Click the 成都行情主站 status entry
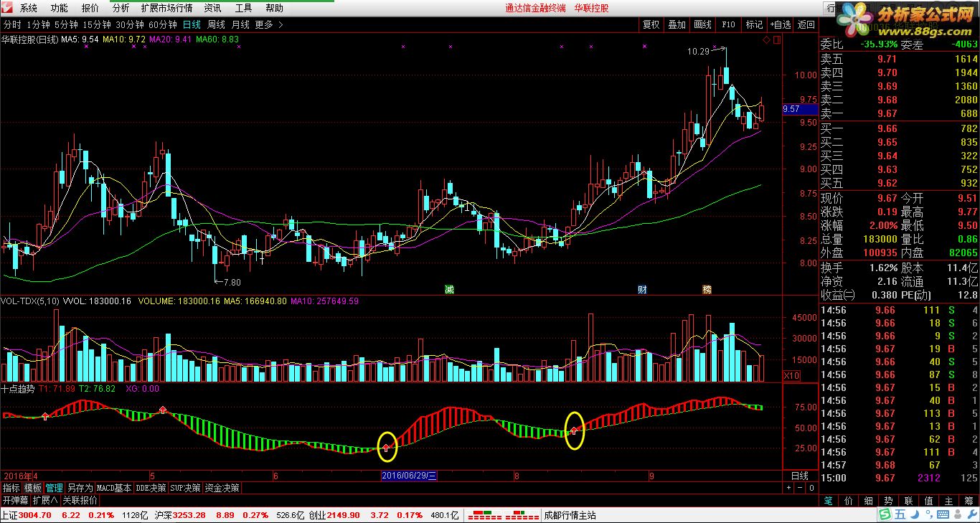The width and height of the screenshot is (980, 523). (x=570, y=515)
